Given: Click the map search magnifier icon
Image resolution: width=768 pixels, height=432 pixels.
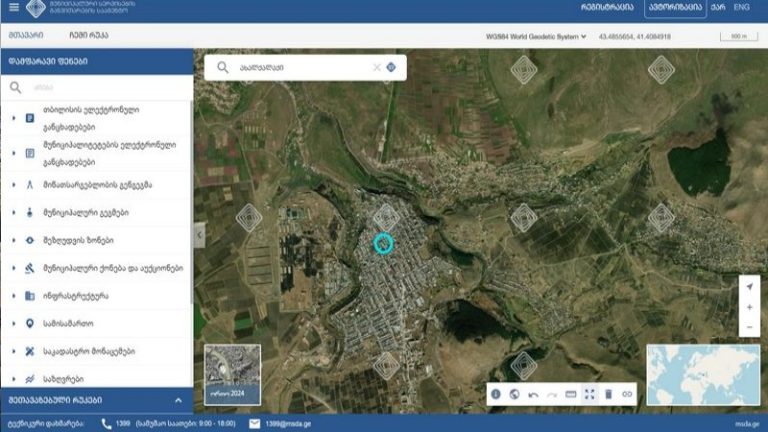Looking at the screenshot, I should pyautogui.click(x=223, y=68).
